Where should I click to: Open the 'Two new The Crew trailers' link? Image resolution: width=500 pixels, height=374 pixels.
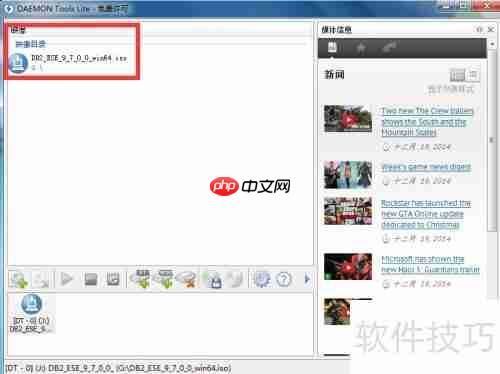click(427, 121)
